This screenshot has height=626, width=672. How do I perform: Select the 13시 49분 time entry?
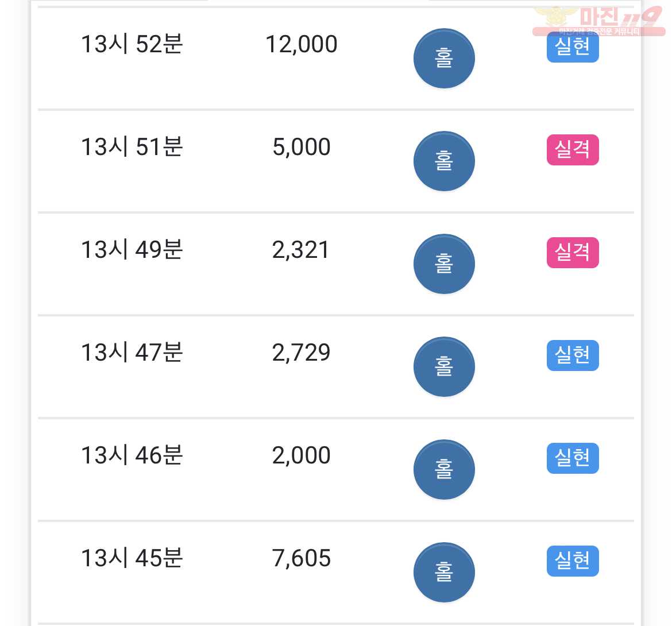132,250
